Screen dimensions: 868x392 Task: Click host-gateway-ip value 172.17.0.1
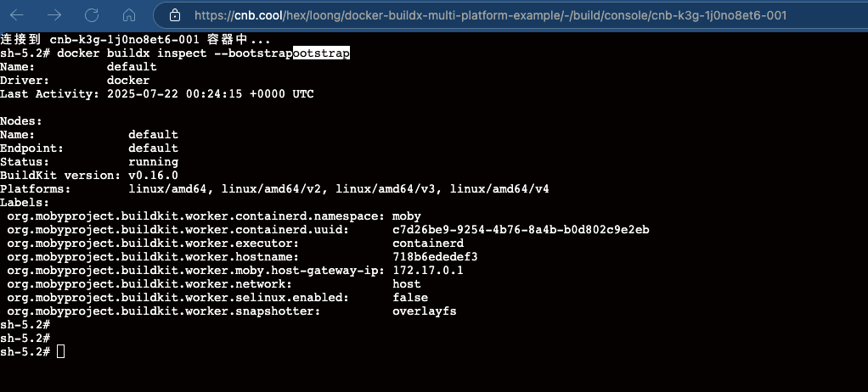pos(428,271)
